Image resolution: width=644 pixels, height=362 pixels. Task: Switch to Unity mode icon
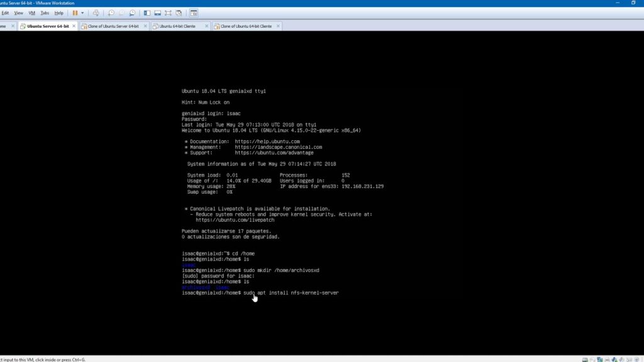(179, 13)
